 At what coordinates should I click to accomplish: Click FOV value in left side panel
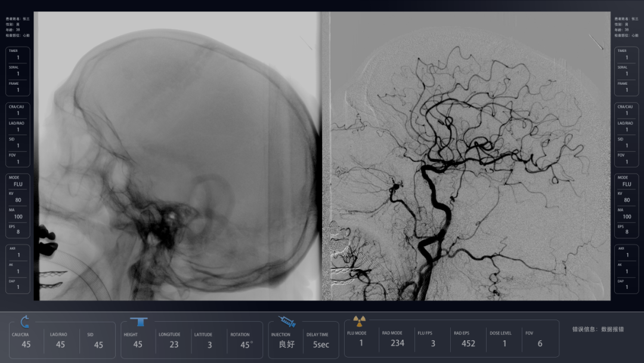[x=18, y=162]
